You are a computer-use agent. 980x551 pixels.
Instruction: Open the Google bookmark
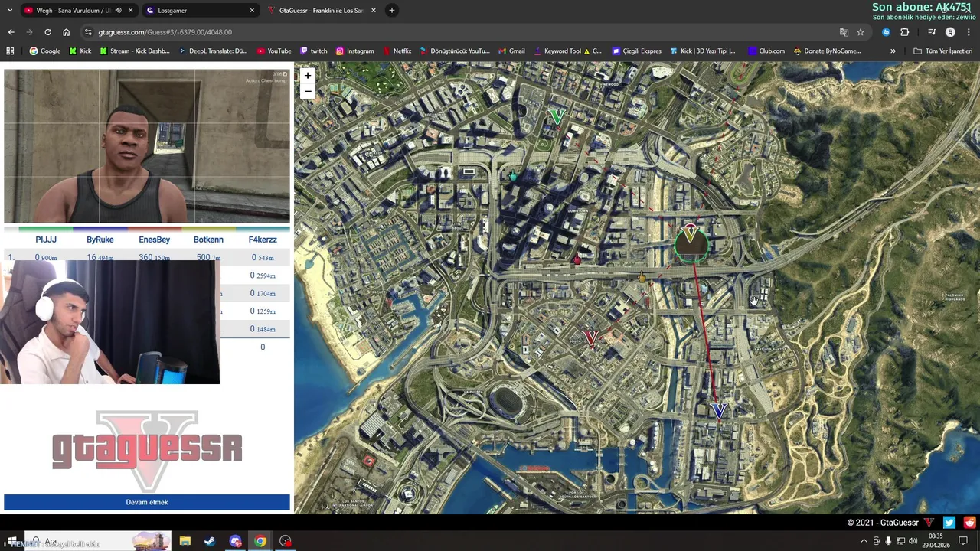[x=44, y=51]
